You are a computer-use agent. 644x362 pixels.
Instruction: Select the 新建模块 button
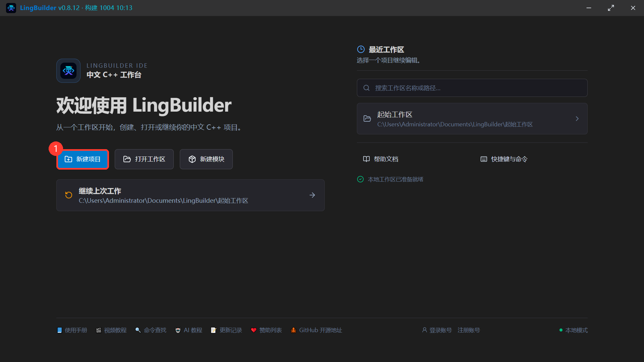pos(206,159)
